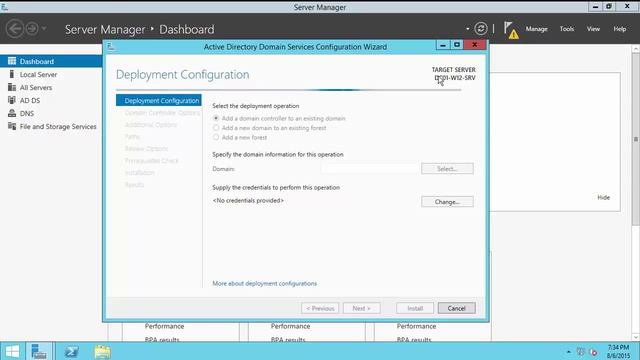640x360 pixels.
Task: Cancel the AD DS configuration wizard
Action: (456, 308)
